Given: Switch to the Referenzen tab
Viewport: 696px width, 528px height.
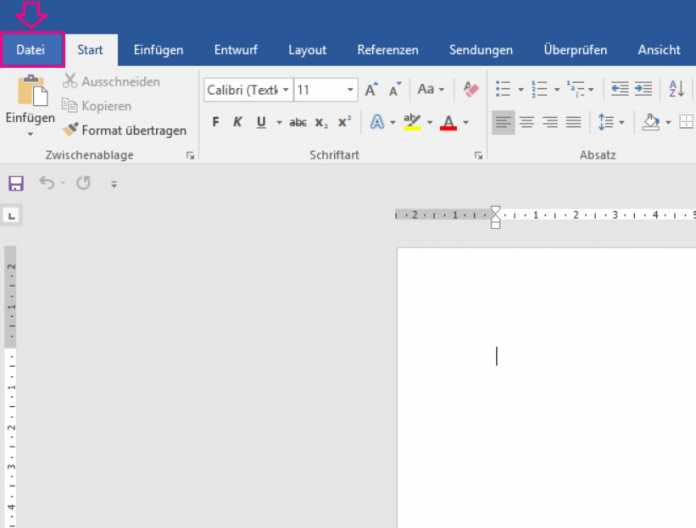Looking at the screenshot, I should [387, 50].
